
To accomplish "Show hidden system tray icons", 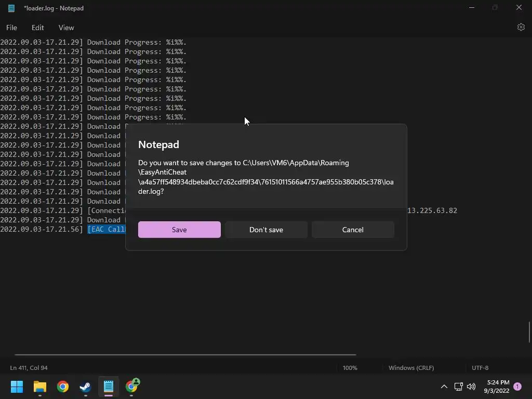I will point(444,387).
